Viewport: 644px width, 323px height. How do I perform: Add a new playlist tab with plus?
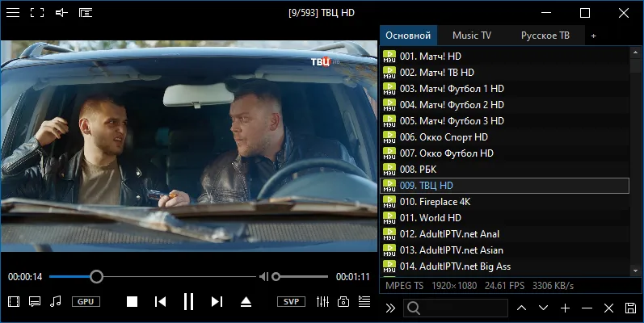[x=593, y=36]
